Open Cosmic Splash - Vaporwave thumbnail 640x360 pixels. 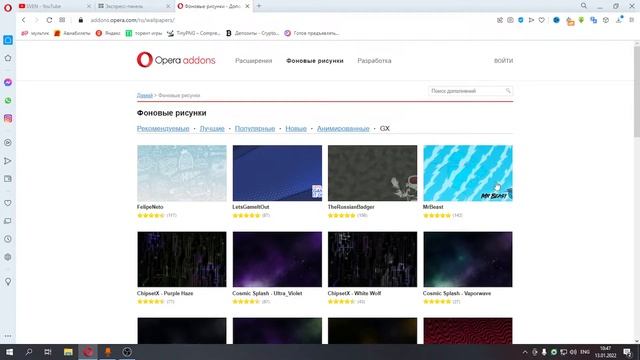click(x=468, y=259)
